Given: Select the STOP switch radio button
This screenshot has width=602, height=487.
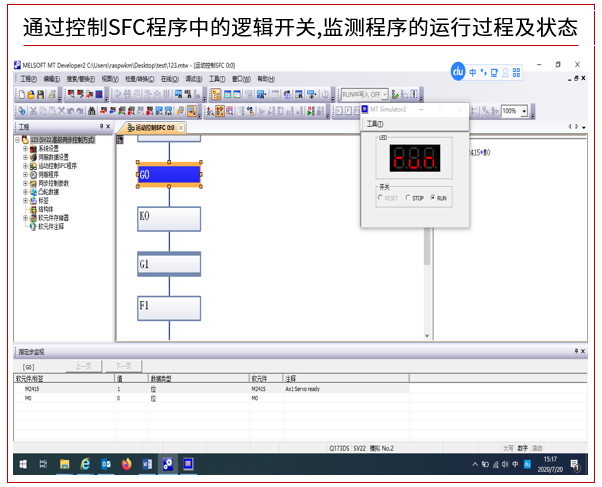Looking at the screenshot, I should pos(408,198).
